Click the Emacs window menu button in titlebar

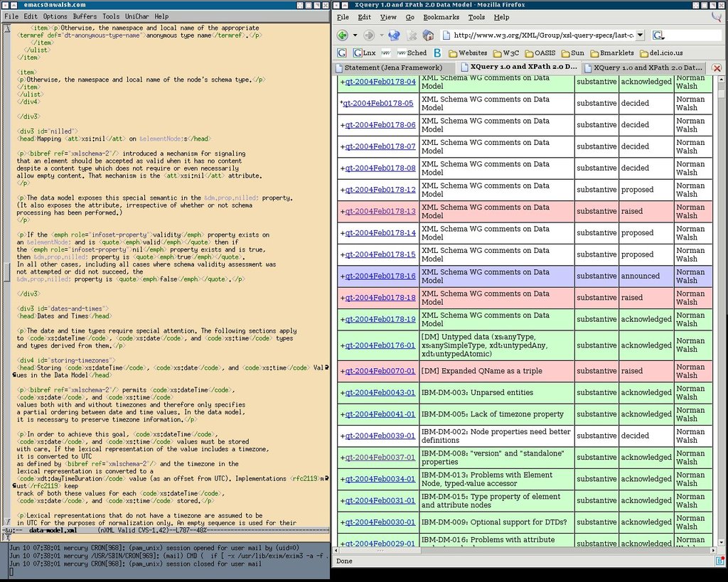click(x=6, y=5)
